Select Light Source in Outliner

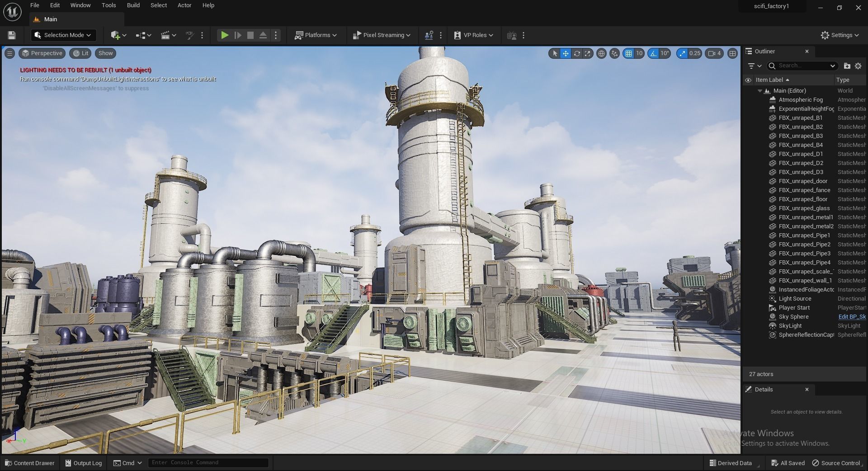(x=805, y=299)
